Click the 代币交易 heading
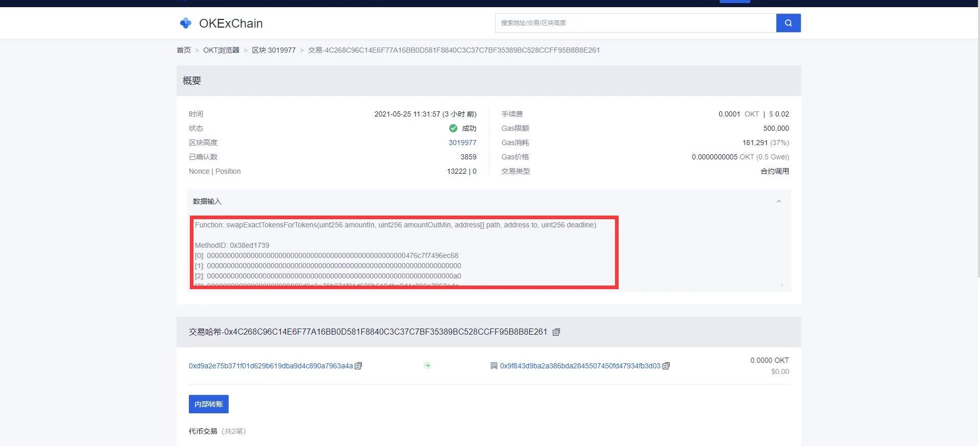Image resolution: width=980 pixels, height=446 pixels. click(203, 431)
